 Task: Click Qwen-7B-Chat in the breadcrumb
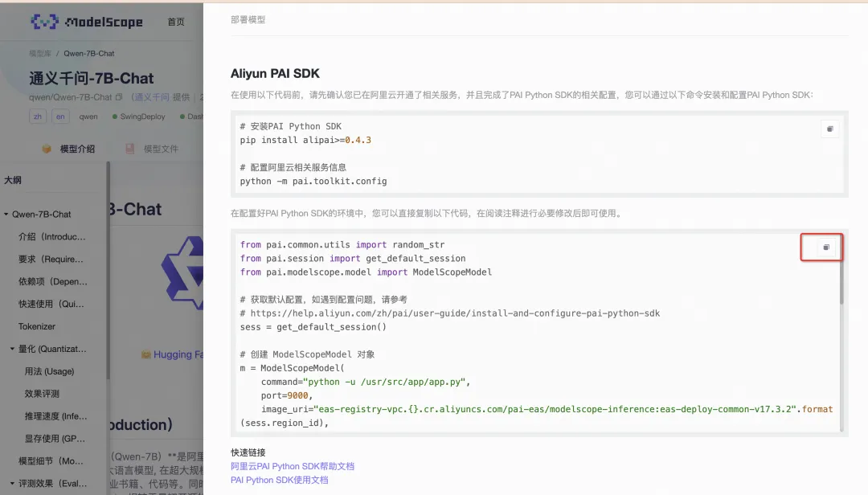89,54
